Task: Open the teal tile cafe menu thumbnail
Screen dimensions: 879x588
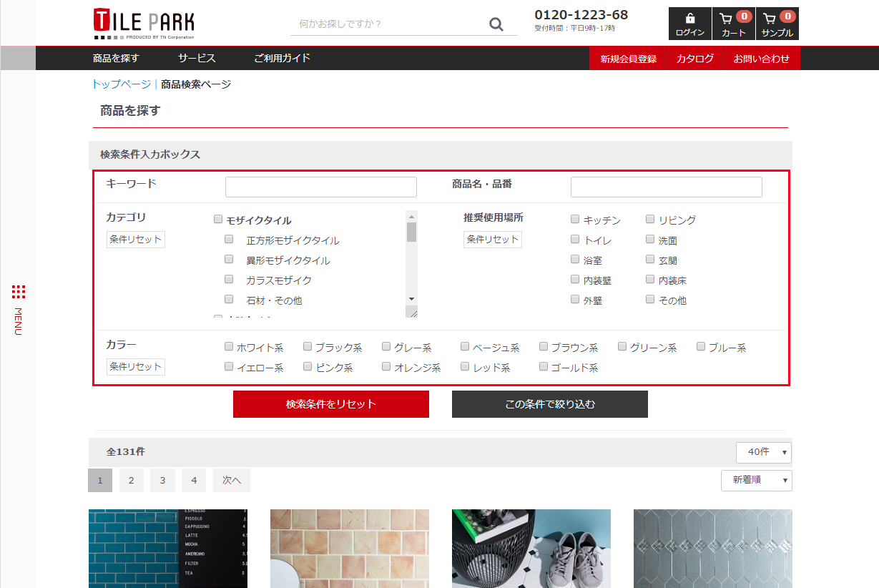Action: coord(168,549)
